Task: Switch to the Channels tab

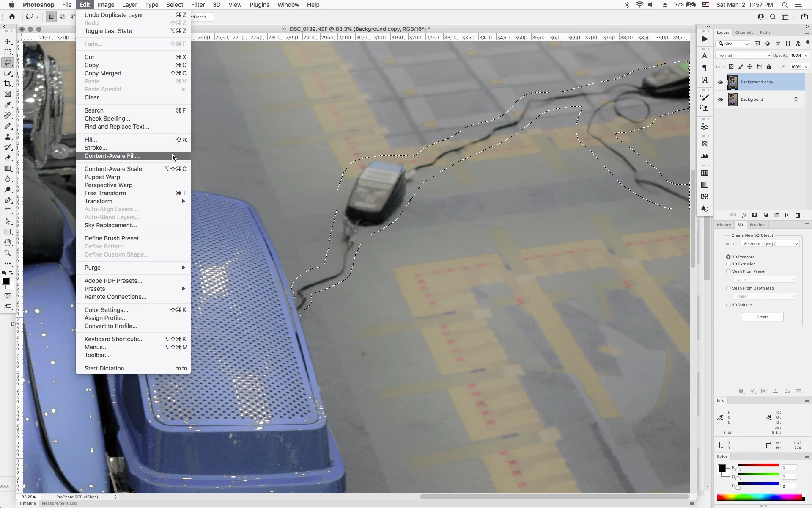Action: tap(744, 33)
